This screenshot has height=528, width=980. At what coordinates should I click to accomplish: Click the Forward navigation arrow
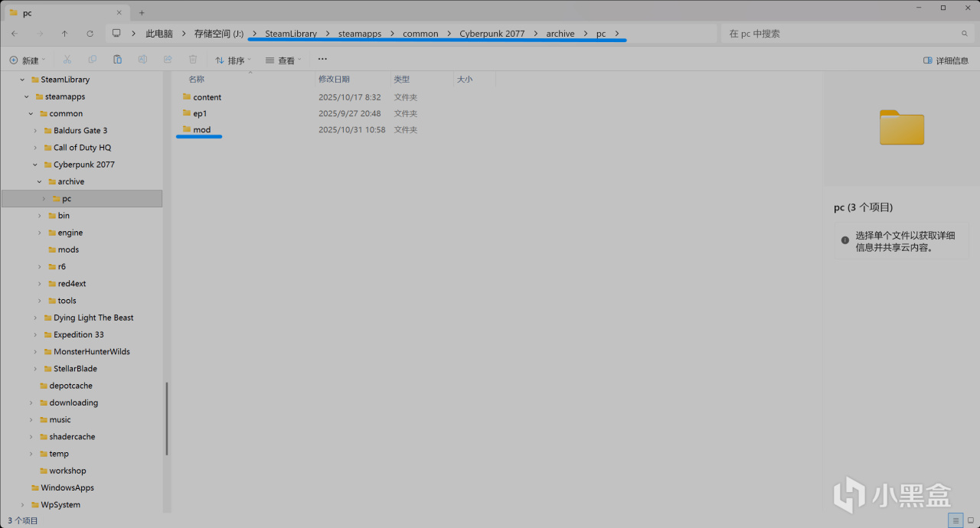click(41, 34)
